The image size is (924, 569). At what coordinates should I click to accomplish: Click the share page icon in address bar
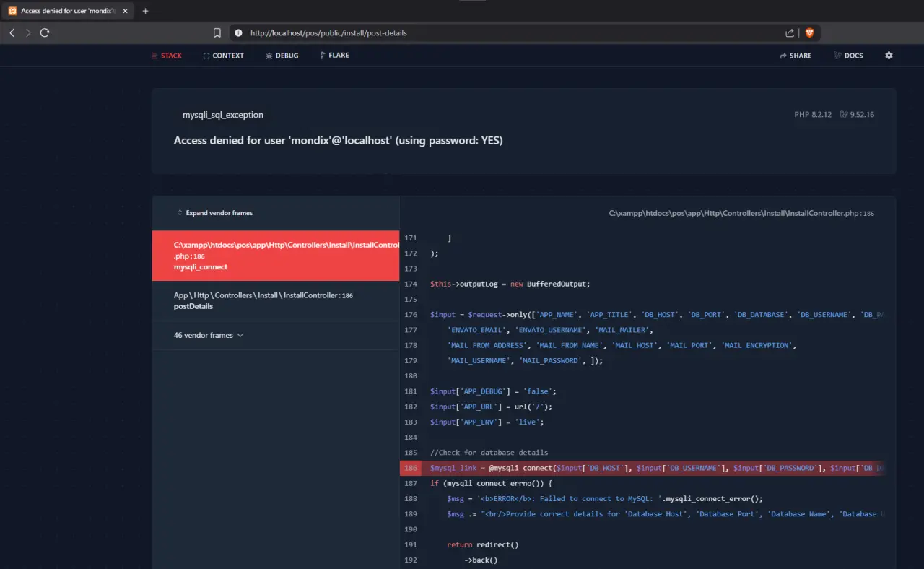(790, 32)
